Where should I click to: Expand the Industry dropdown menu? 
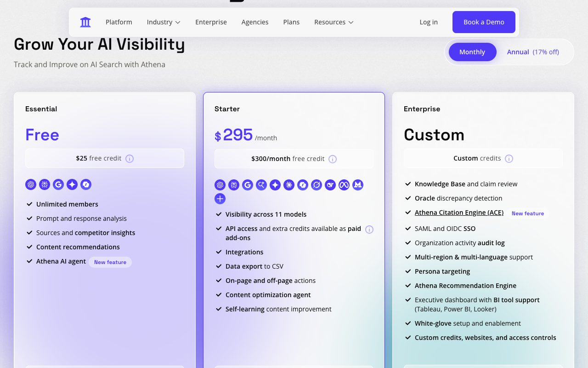pyautogui.click(x=164, y=22)
